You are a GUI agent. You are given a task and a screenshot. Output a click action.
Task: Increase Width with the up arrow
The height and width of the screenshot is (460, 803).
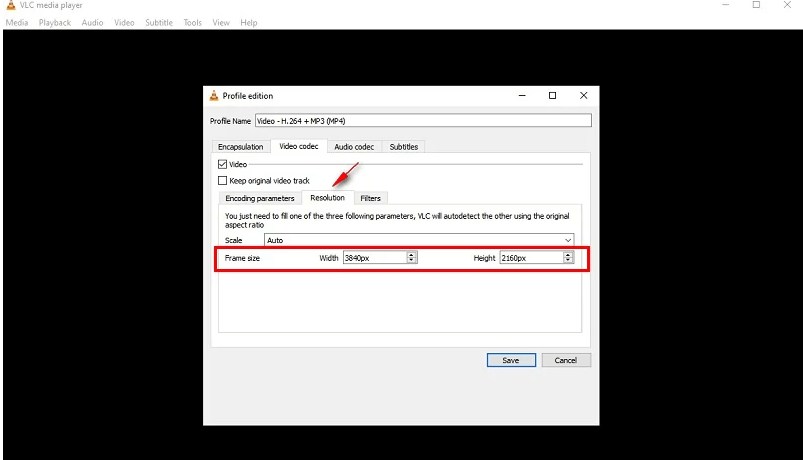click(411, 255)
